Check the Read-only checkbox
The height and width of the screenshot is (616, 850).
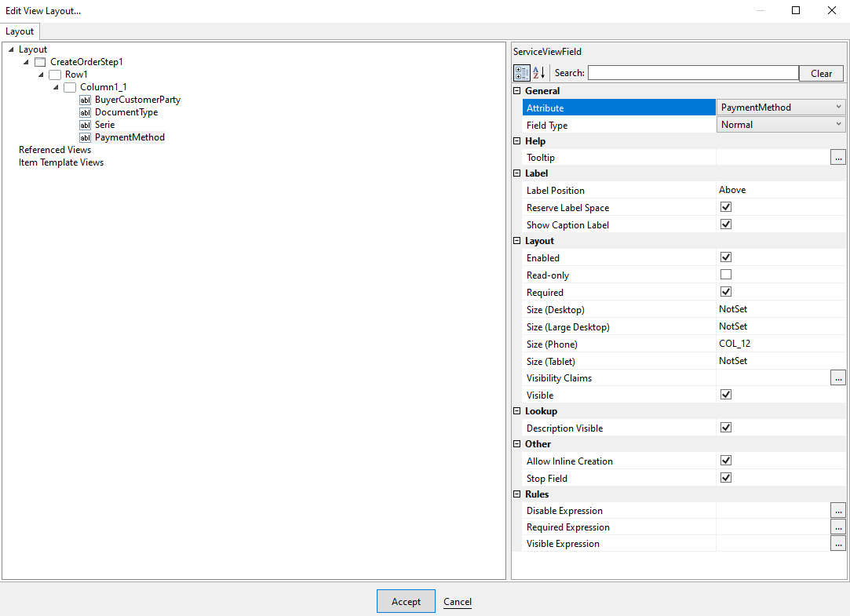[x=726, y=275]
